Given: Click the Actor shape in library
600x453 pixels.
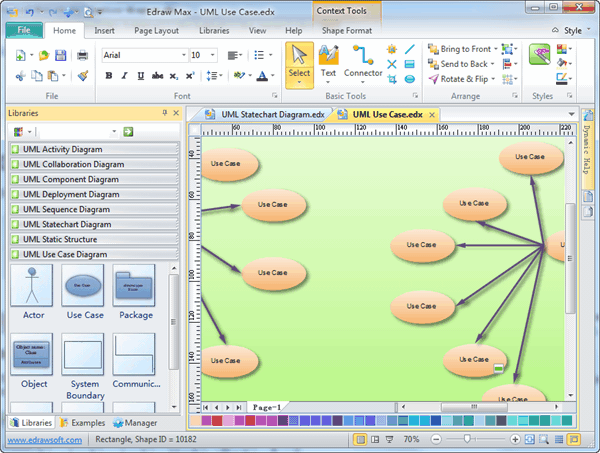Looking at the screenshot, I should coord(33,291).
